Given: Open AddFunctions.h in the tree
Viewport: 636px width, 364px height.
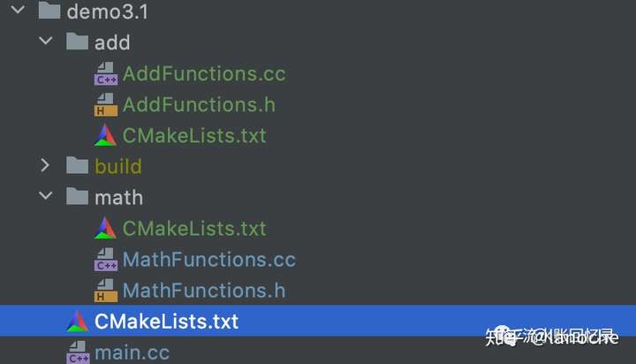Looking at the screenshot, I should click(x=199, y=105).
